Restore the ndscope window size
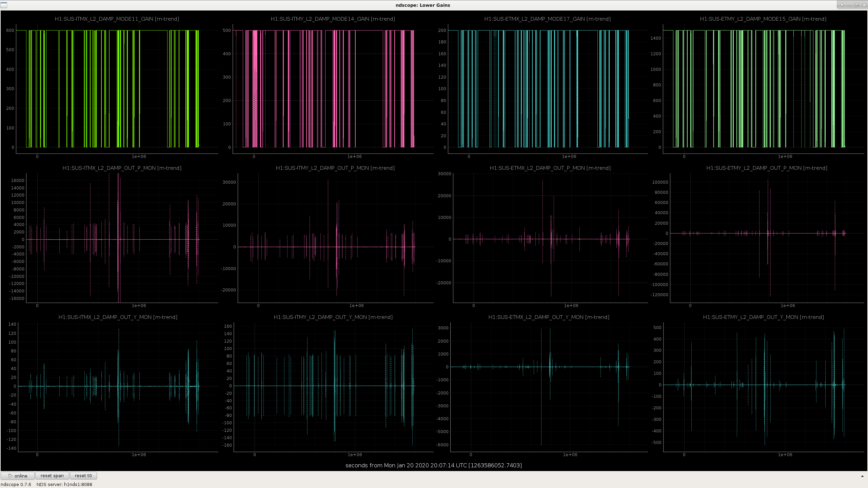868x488 pixels. pos(856,5)
